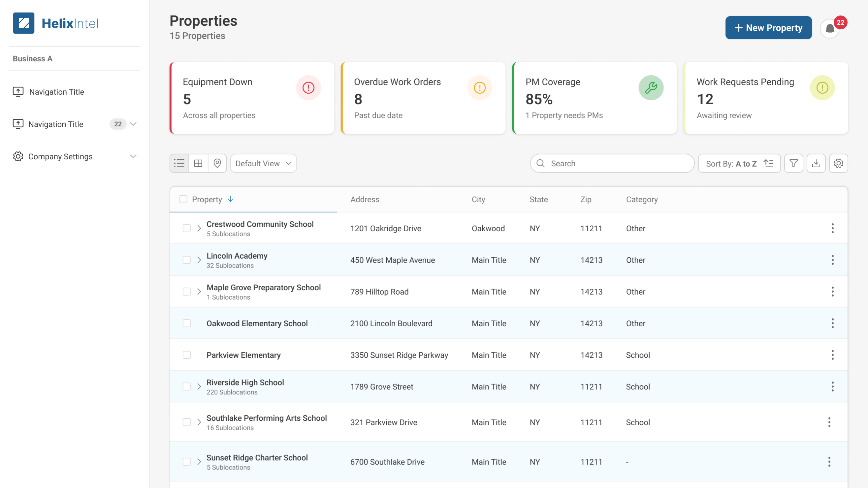Image resolution: width=868 pixels, height=488 pixels.
Task: Switch to list view
Action: pos(179,163)
